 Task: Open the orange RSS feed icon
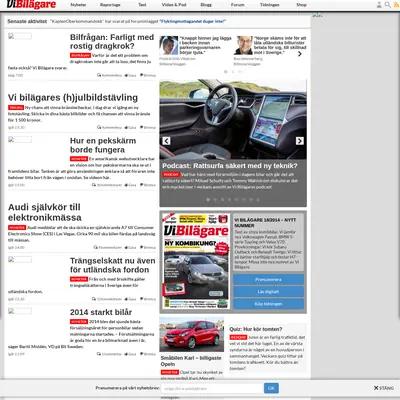point(396,5)
